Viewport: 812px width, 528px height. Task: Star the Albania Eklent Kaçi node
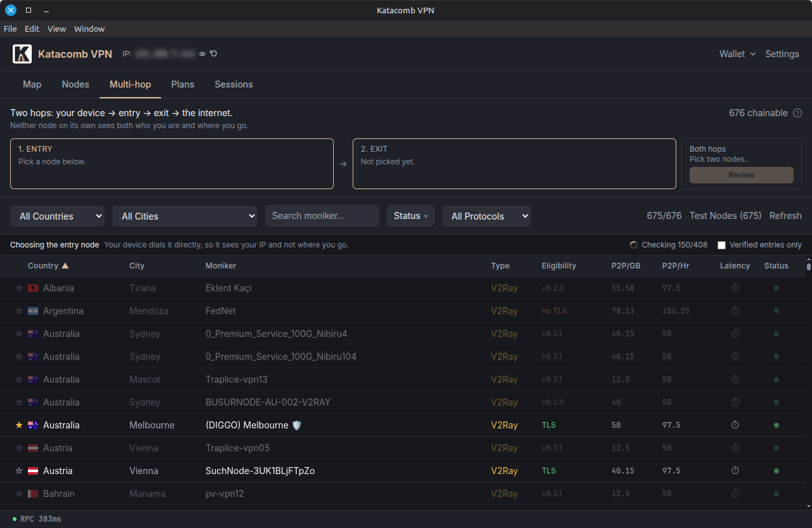point(19,288)
